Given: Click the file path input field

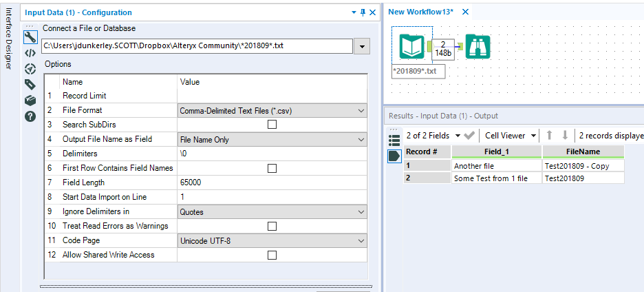Looking at the screenshot, I should (197, 46).
